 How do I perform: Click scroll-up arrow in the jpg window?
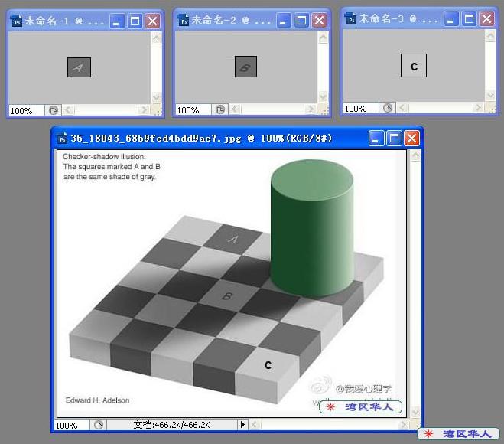click(415, 155)
